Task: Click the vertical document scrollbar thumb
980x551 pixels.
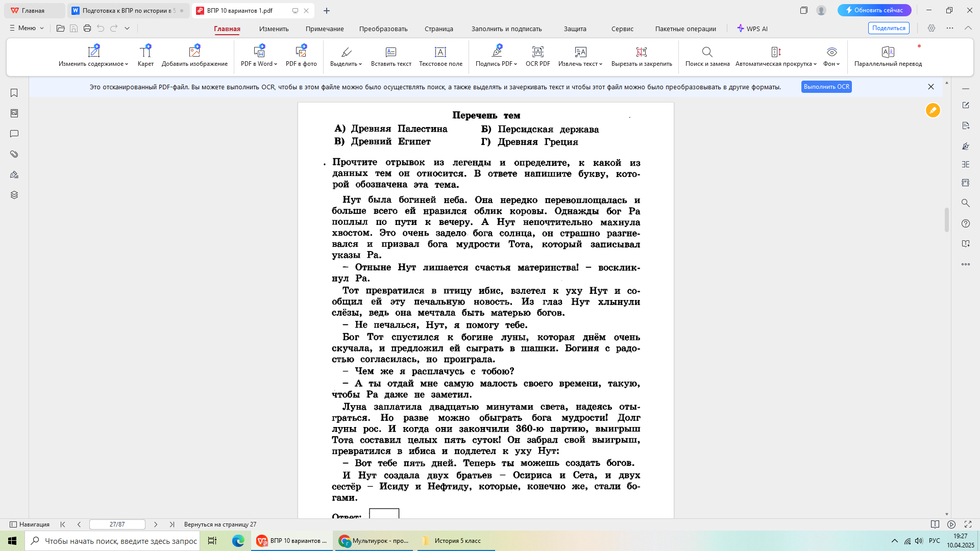Action: (947, 220)
